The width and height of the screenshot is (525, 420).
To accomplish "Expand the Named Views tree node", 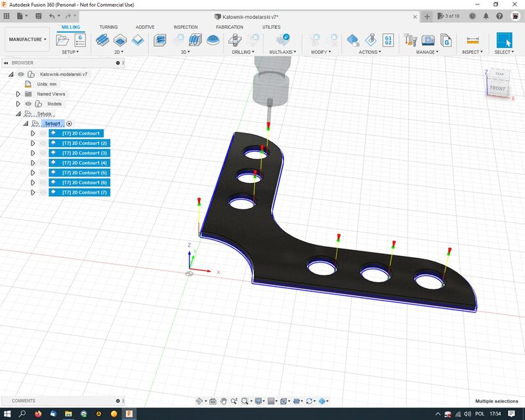I will click(18, 94).
